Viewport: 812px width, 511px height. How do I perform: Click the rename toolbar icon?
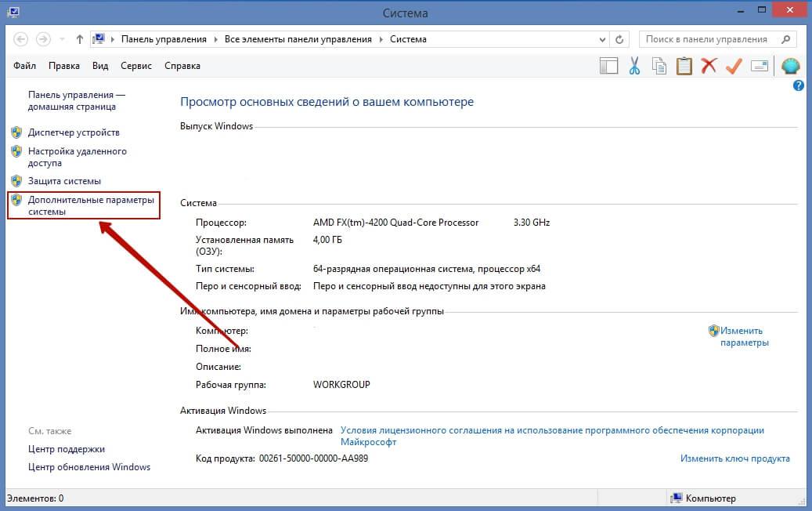[x=760, y=66]
